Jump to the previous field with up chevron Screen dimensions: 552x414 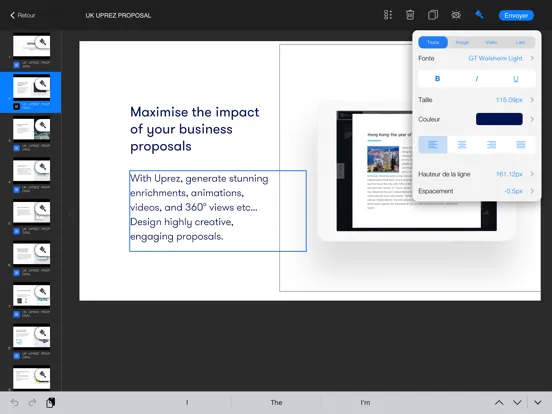499,402
